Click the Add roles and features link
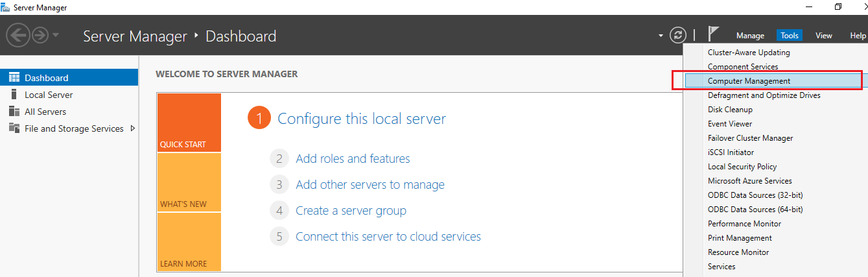 (x=353, y=158)
